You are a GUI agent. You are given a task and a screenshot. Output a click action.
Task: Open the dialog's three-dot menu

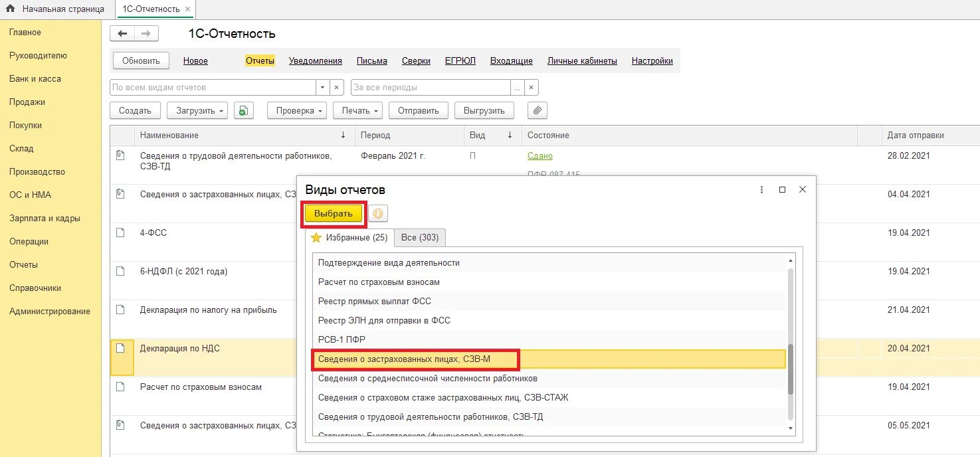click(761, 190)
